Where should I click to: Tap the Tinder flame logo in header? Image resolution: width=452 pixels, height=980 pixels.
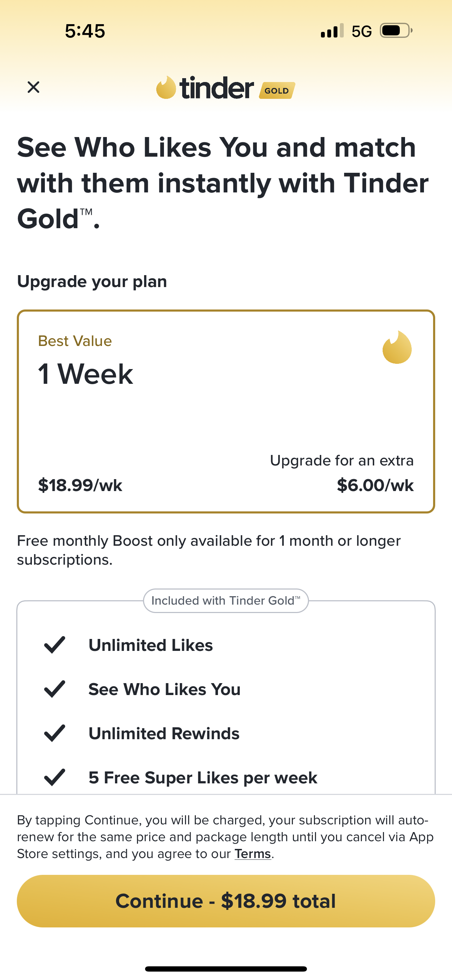(x=166, y=88)
